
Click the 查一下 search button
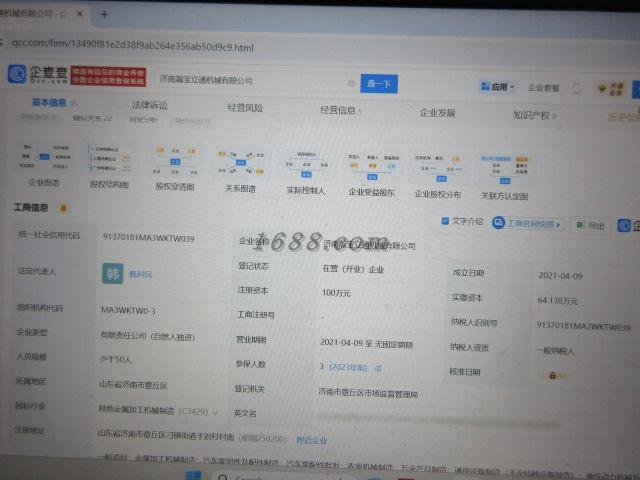pos(379,84)
